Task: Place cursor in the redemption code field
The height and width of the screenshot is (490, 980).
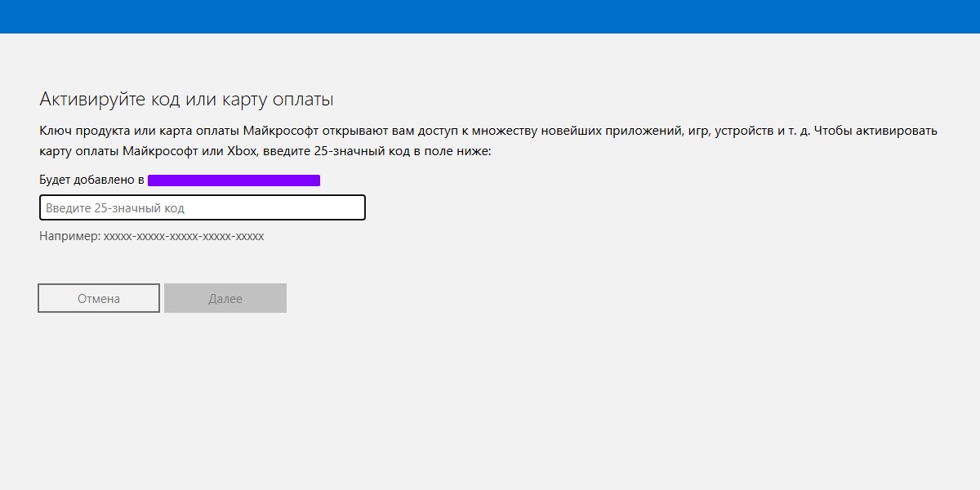Action: [x=201, y=207]
